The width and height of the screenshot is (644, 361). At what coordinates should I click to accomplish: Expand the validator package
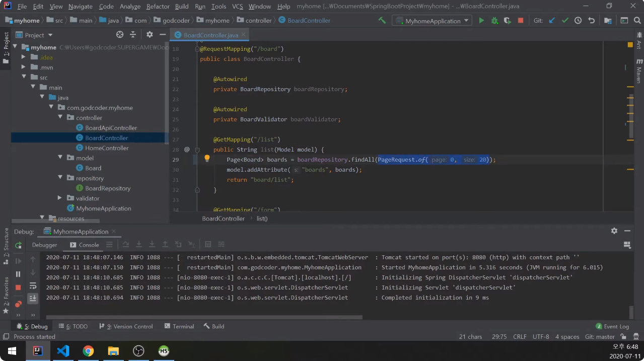point(60,198)
